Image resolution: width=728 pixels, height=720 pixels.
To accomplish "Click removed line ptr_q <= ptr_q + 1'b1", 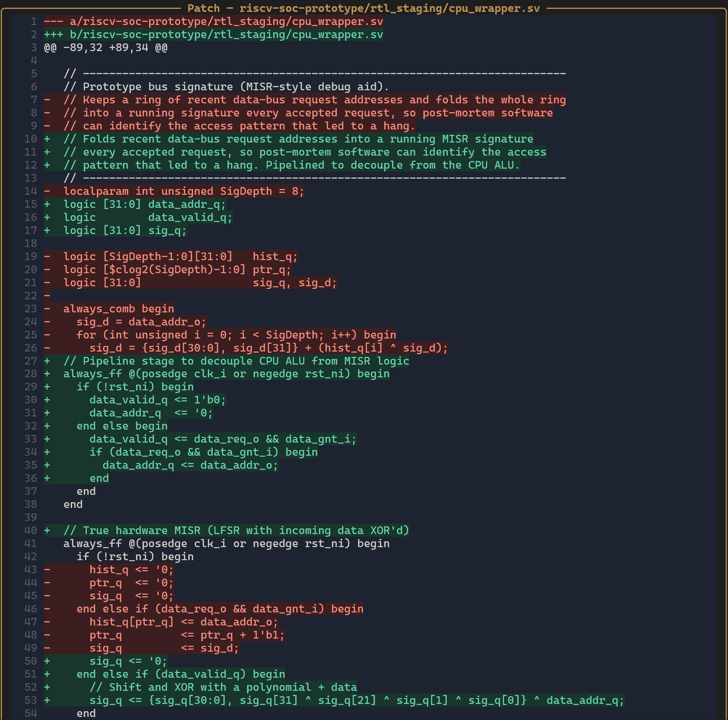I will coord(164,635).
